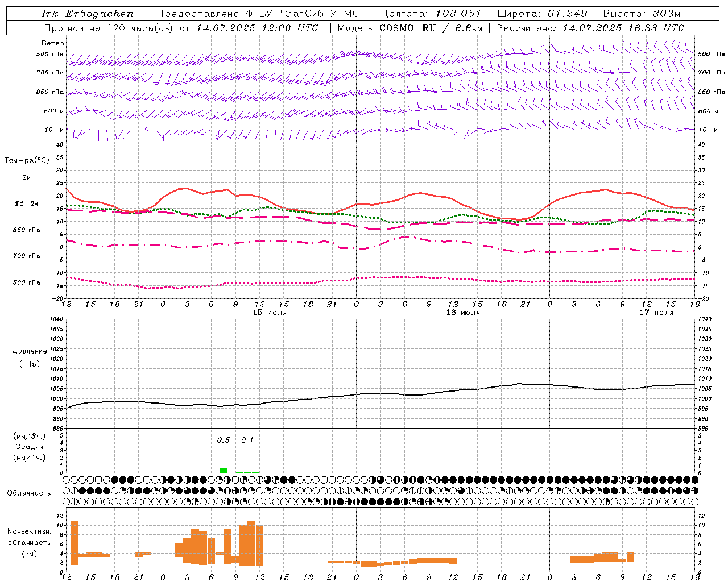728x582 pixels.
Task: Click the 'Td 2м' dew point legend entry
Action: tap(26, 203)
